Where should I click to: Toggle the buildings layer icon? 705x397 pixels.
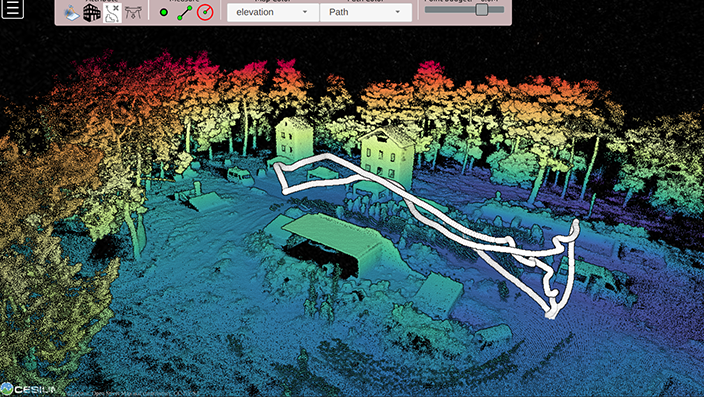(x=92, y=12)
